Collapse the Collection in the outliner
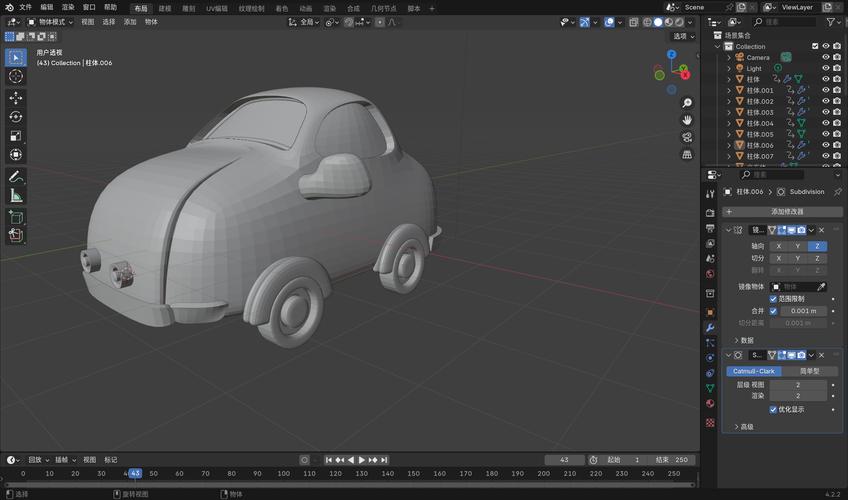The width and height of the screenshot is (848, 500). tap(718, 46)
